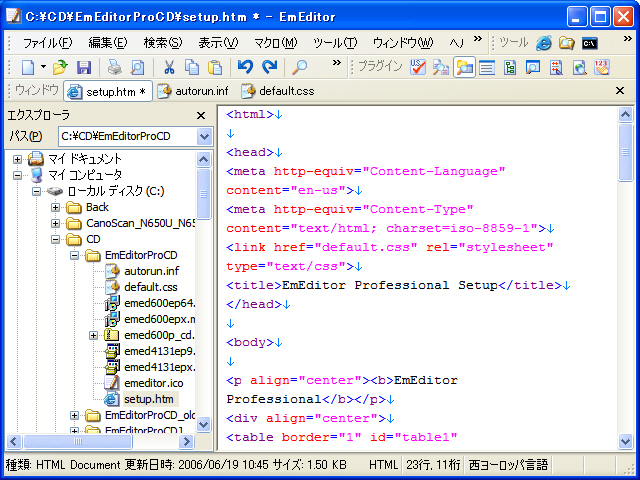640x480 pixels.
Task: Open the View (表示) menu
Action: [218, 43]
